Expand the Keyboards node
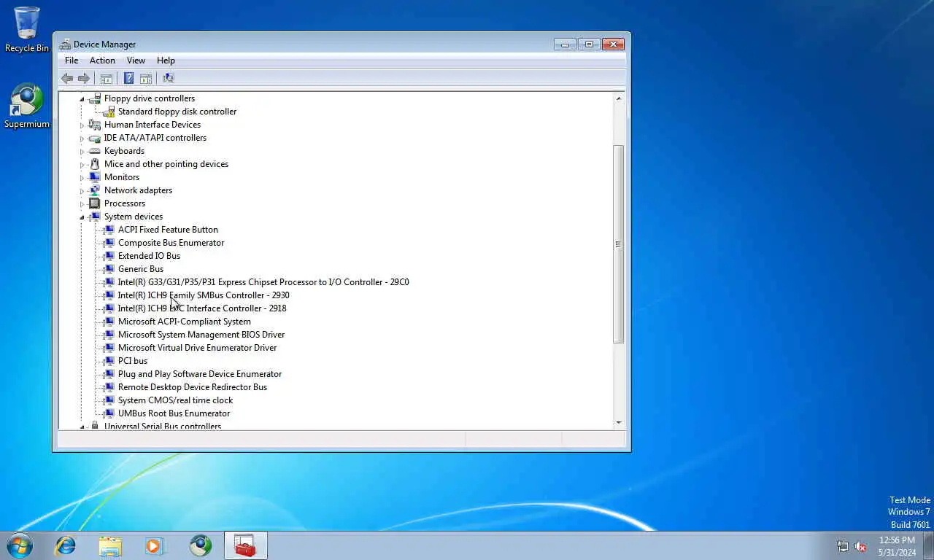Image resolution: width=934 pixels, height=560 pixels. (x=82, y=151)
